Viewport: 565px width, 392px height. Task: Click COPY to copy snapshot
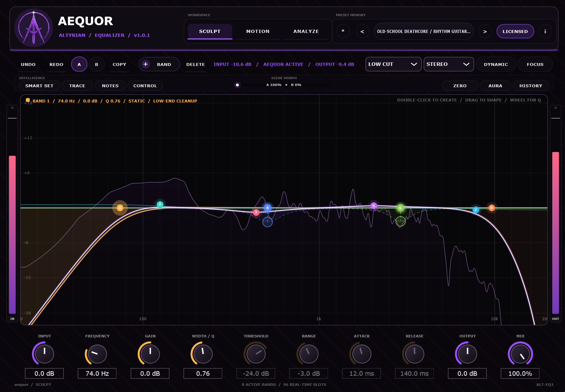[119, 64]
